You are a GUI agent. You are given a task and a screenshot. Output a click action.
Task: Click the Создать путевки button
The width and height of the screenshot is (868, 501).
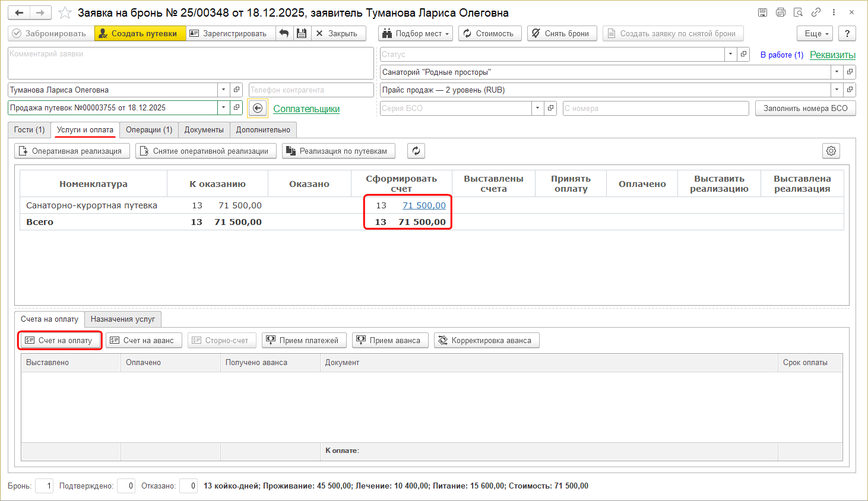(x=140, y=33)
